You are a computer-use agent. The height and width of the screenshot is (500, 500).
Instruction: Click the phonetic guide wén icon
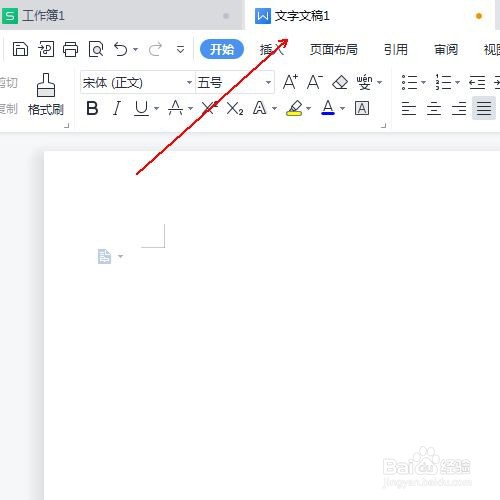tap(364, 82)
